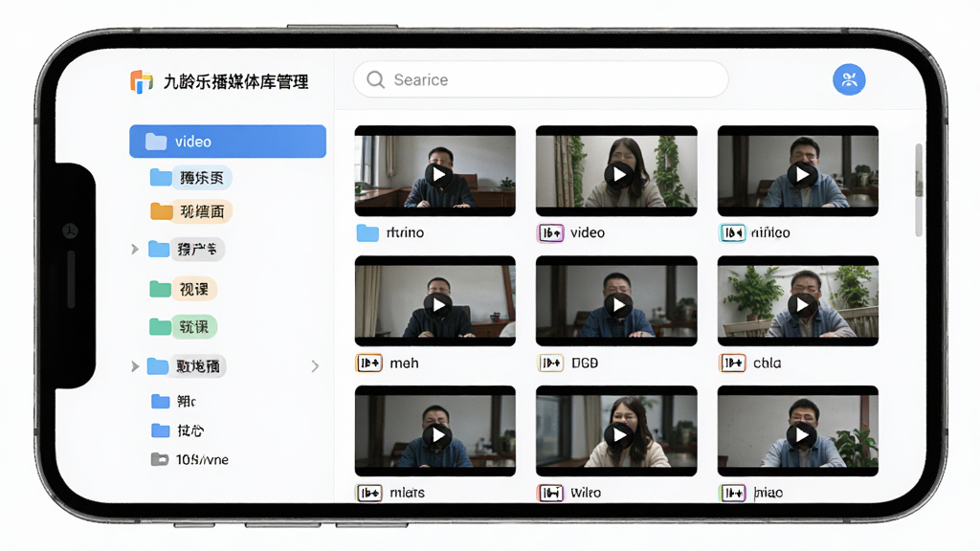Click the chla file name
The height and width of the screenshot is (551, 980).
(x=767, y=363)
